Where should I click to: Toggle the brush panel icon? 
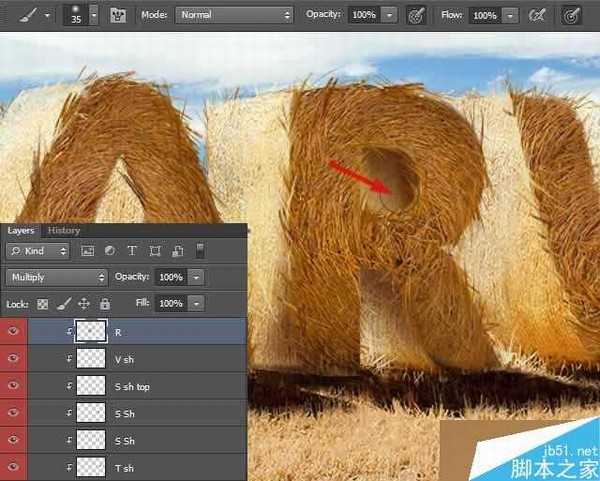118,16
